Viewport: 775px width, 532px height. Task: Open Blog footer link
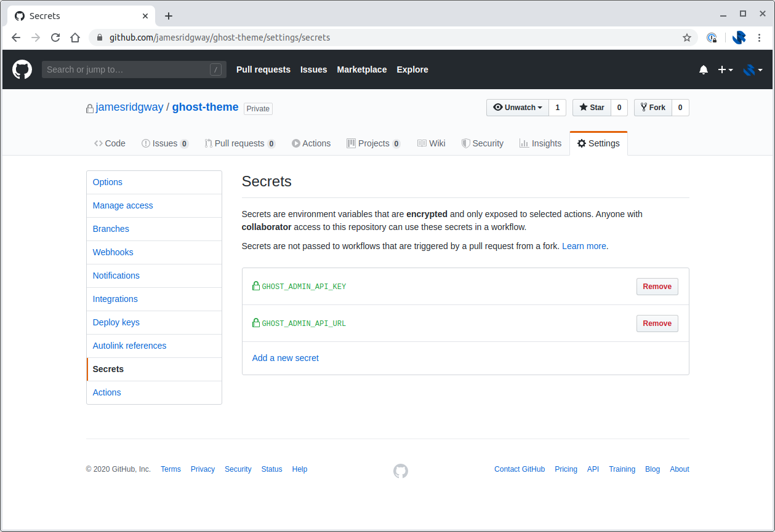click(x=653, y=469)
